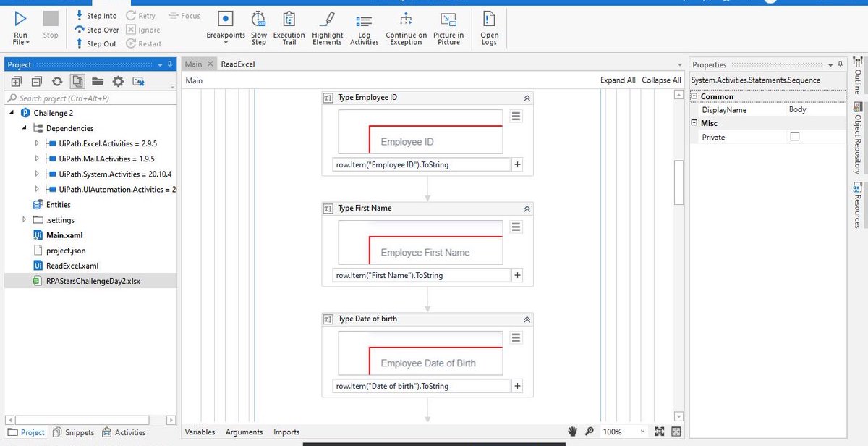
Task: Toggle Continue on Exception icon
Action: [x=406, y=19]
